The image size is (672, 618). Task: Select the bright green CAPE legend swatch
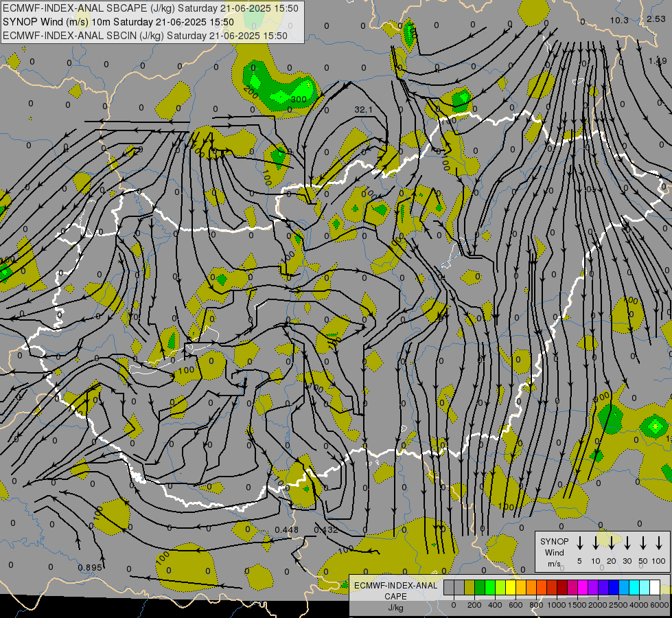pos(490,587)
